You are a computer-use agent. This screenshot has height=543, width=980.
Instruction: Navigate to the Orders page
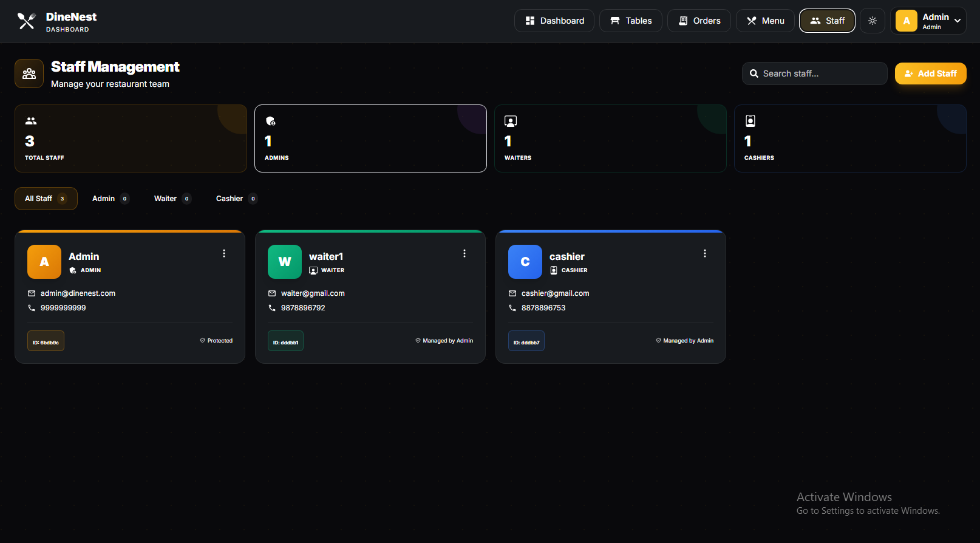tap(699, 21)
